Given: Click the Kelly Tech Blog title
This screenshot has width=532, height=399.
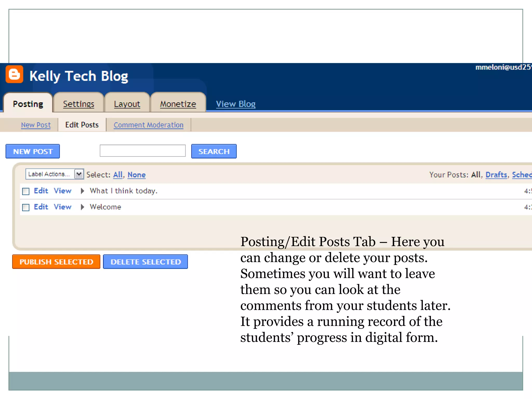Looking at the screenshot, I should pos(79,76).
